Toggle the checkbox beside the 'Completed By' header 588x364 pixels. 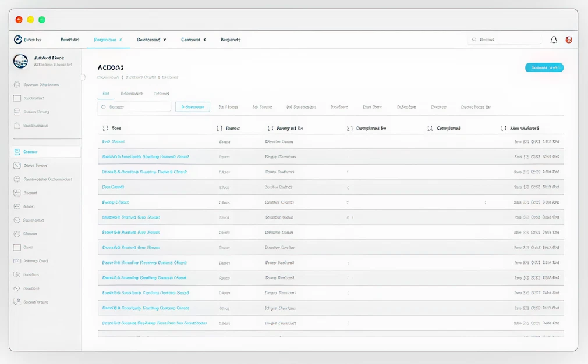pos(349,128)
